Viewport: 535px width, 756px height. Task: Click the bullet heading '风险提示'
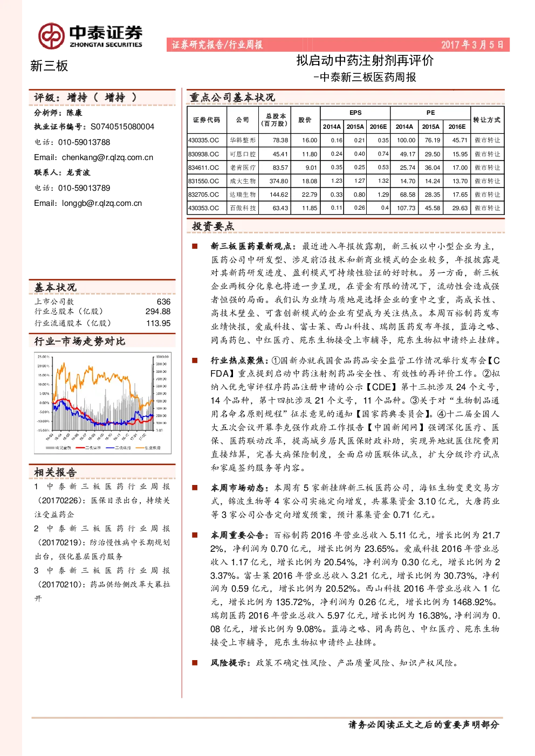point(229,663)
